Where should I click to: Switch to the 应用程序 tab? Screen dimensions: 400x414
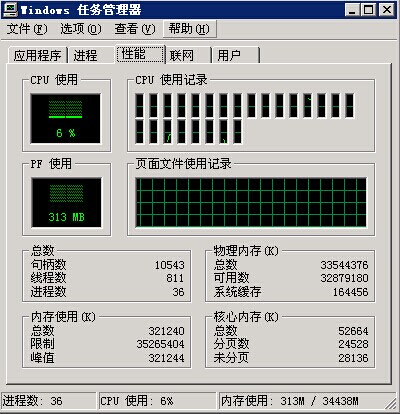pyautogui.click(x=37, y=55)
